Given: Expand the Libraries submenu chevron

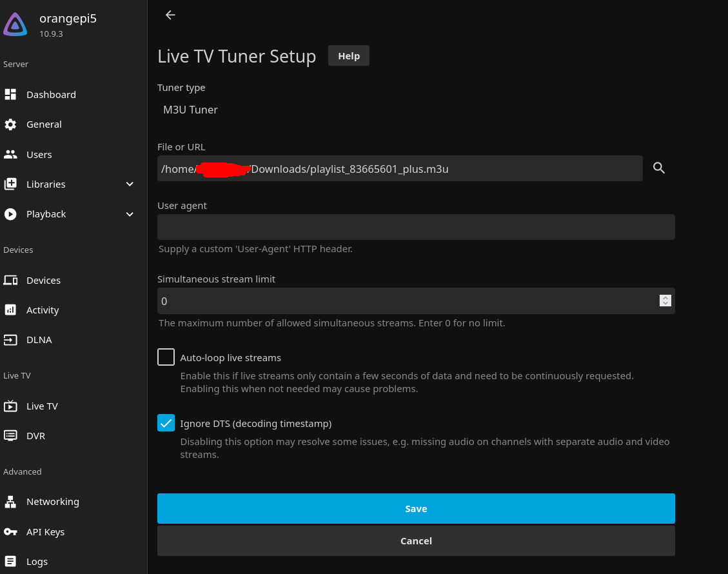Looking at the screenshot, I should pyautogui.click(x=130, y=184).
